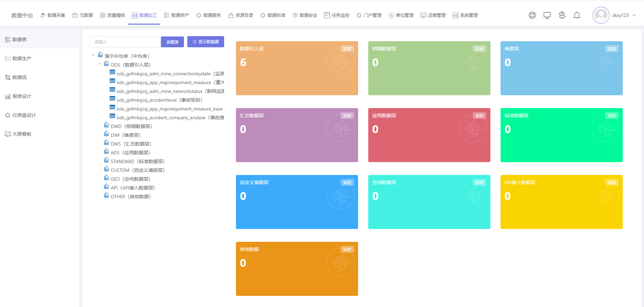Collapse the ODS 数据引入层 node
Screen dimensions: 644x307
click(100, 64)
